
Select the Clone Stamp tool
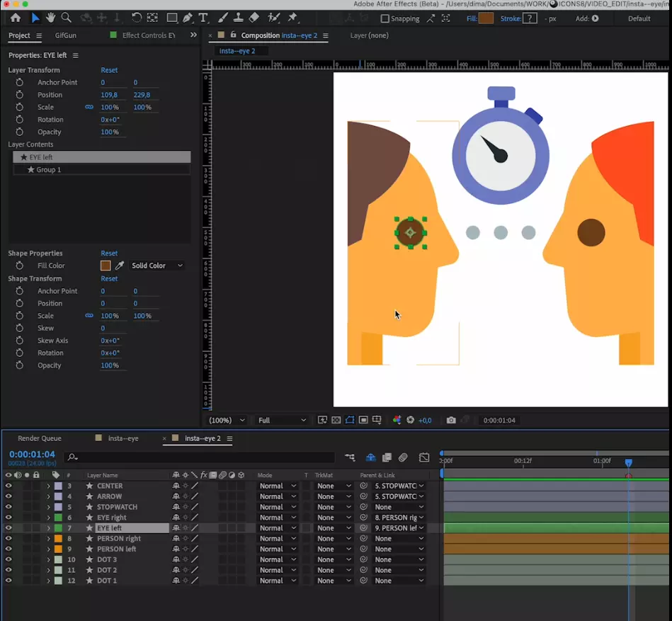[239, 18]
